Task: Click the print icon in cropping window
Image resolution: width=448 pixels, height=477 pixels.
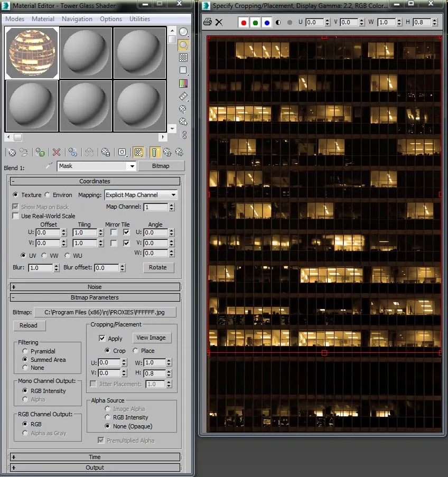Action: 208,22
